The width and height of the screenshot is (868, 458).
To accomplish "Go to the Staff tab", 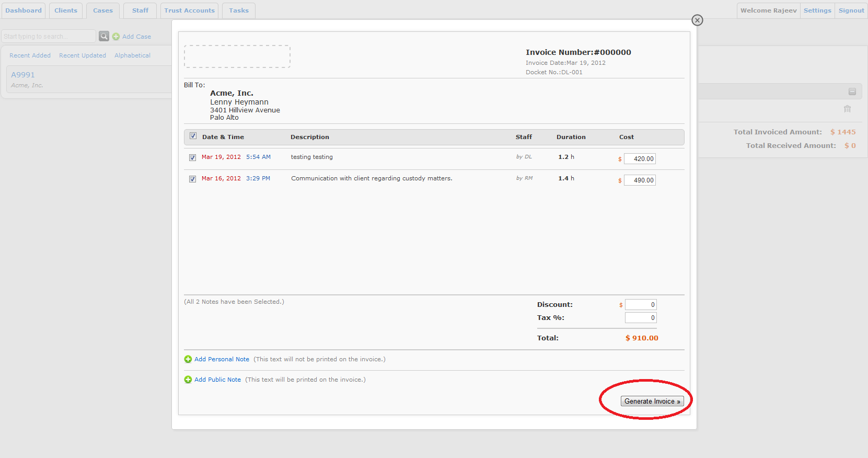I will pyautogui.click(x=140, y=10).
